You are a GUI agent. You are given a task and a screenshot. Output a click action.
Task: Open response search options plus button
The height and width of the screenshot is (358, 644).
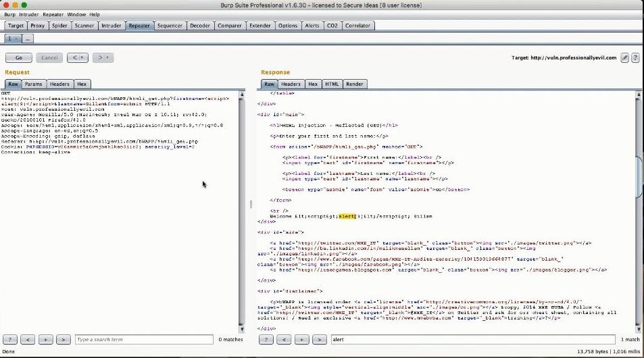tap(301, 340)
